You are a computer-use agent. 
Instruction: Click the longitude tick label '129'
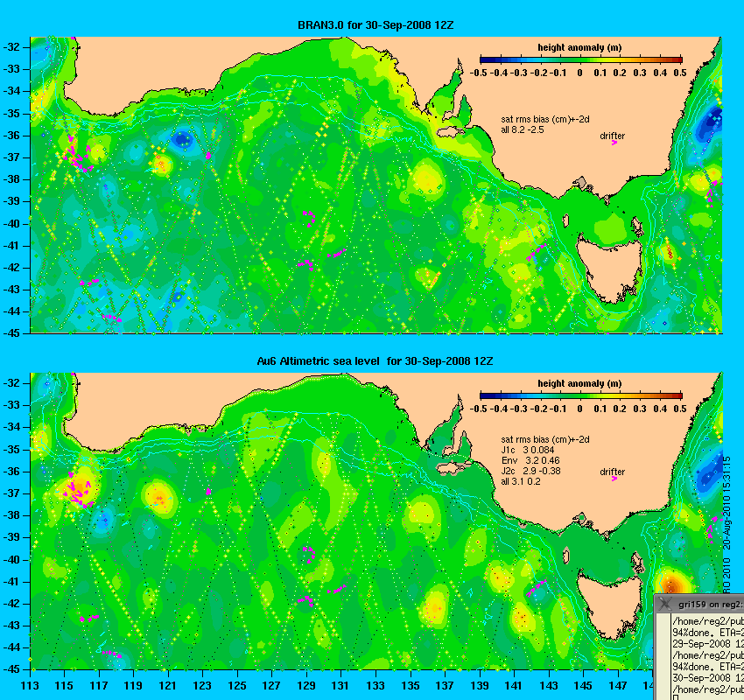point(306,685)
